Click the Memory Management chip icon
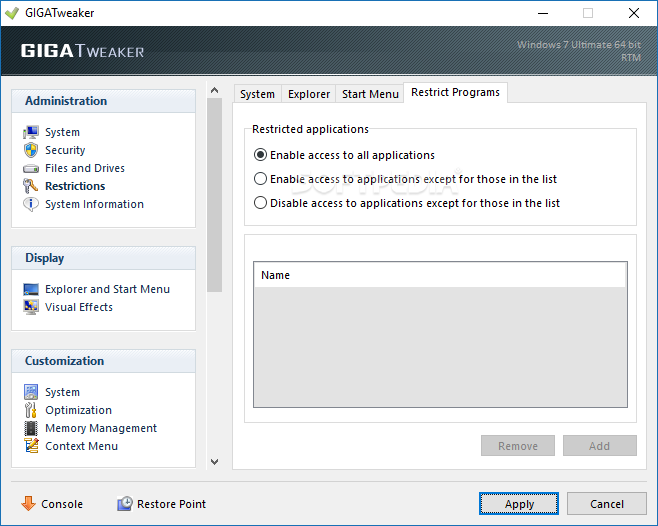The image size is (658, 526). pyautogui.click(x=31, y=428)
